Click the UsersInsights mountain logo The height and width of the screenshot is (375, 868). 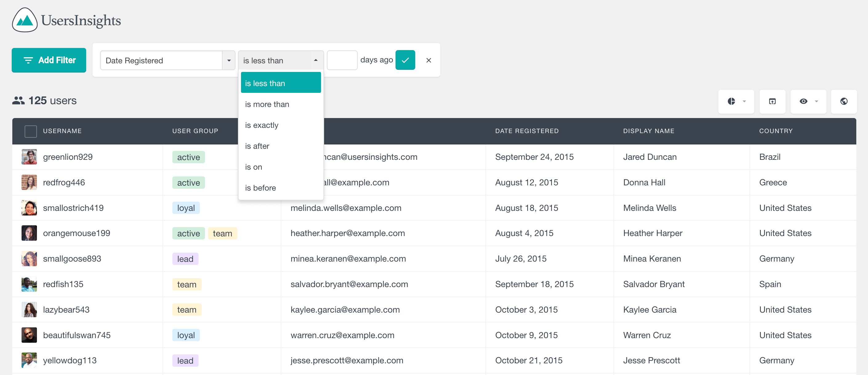click(25, 20)
